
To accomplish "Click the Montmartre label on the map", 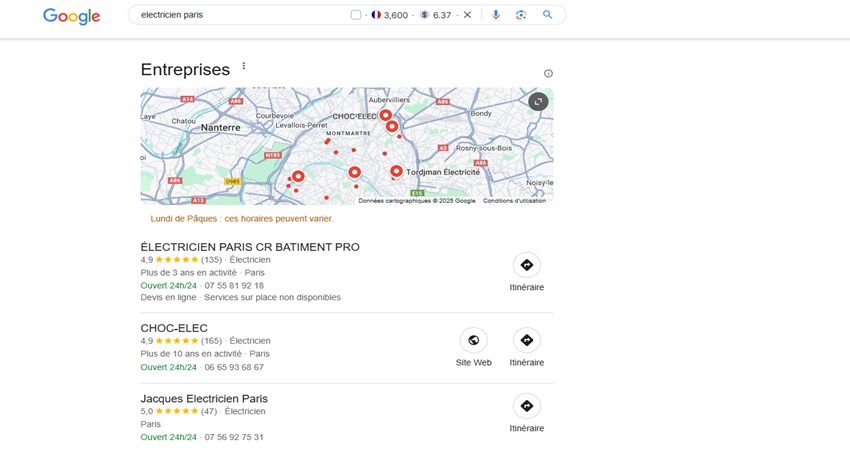I will pyautogui.click(x=349, y=133).
